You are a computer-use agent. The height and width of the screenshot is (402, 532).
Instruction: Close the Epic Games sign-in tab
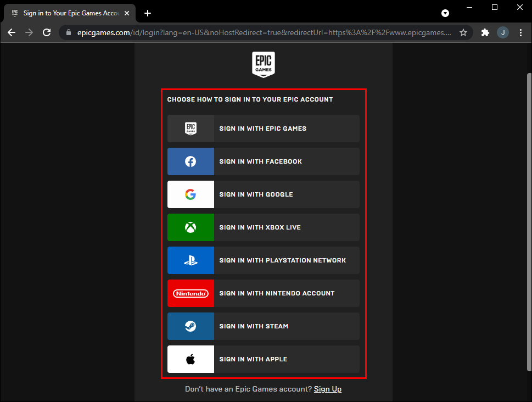127,13
